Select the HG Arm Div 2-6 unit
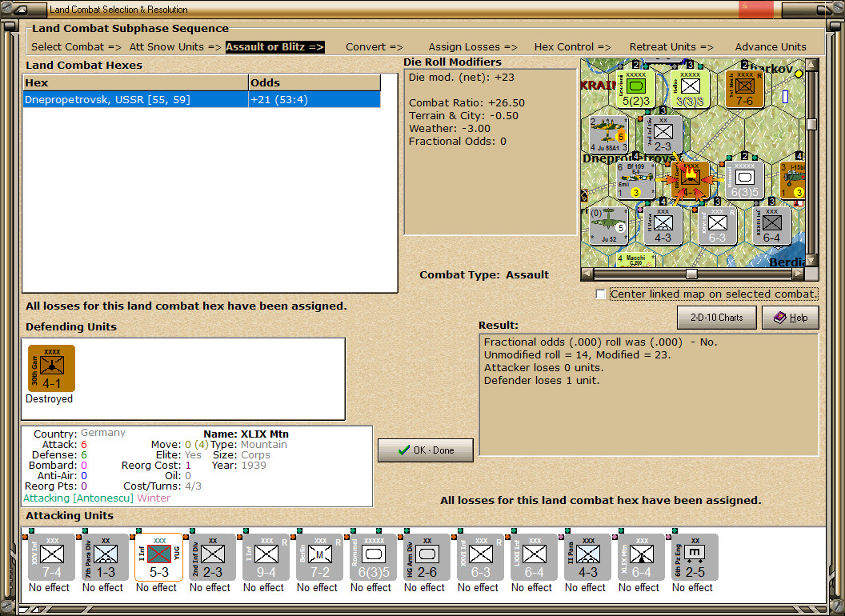 coord(427,558)
